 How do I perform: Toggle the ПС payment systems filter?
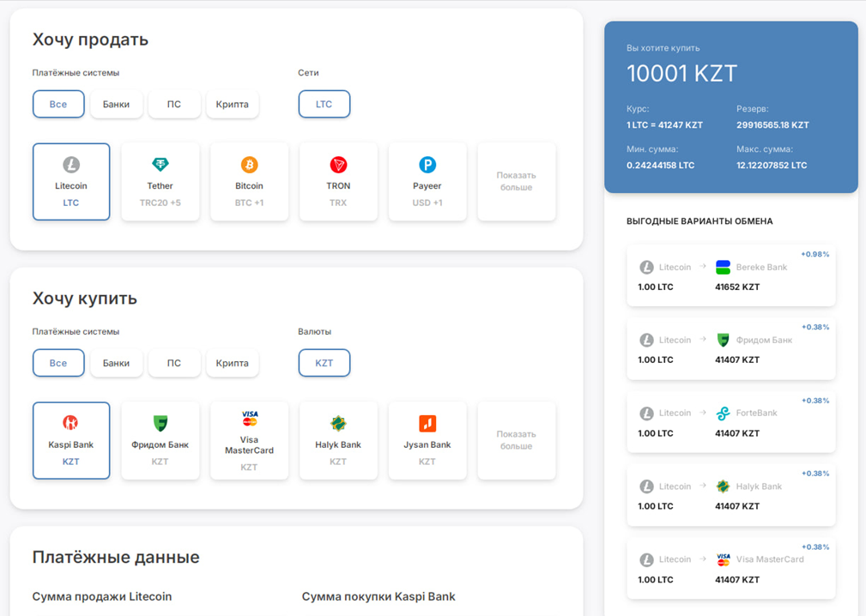173,104
